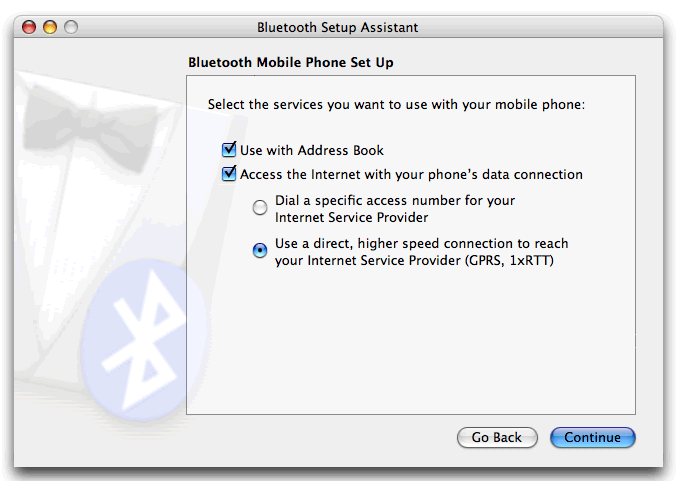Zoom the window with the green button

[70, 27]
